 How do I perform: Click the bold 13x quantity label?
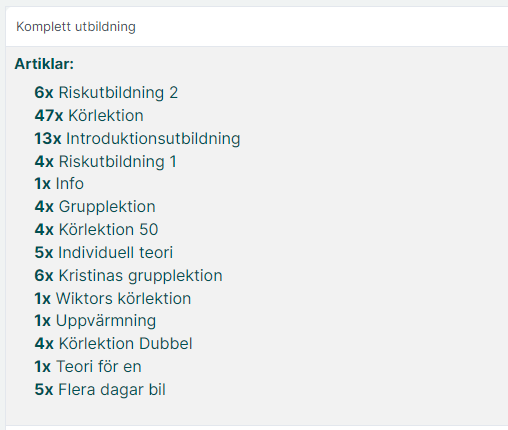pos(48,139)
